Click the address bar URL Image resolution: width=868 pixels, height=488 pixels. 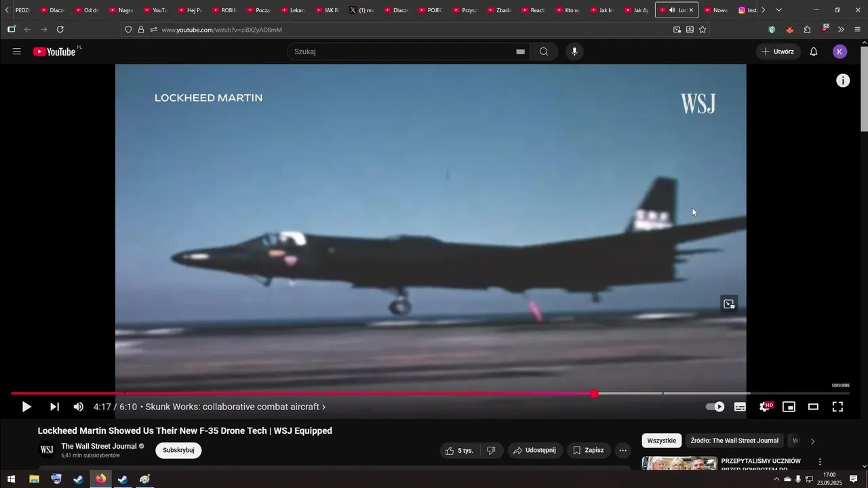point(222,30)
